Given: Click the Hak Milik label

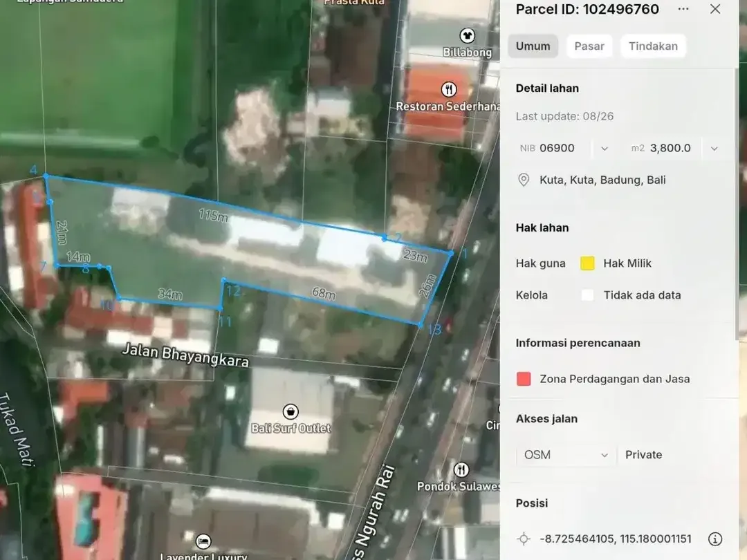Looking at the screenshot, I should click(627, 263).
